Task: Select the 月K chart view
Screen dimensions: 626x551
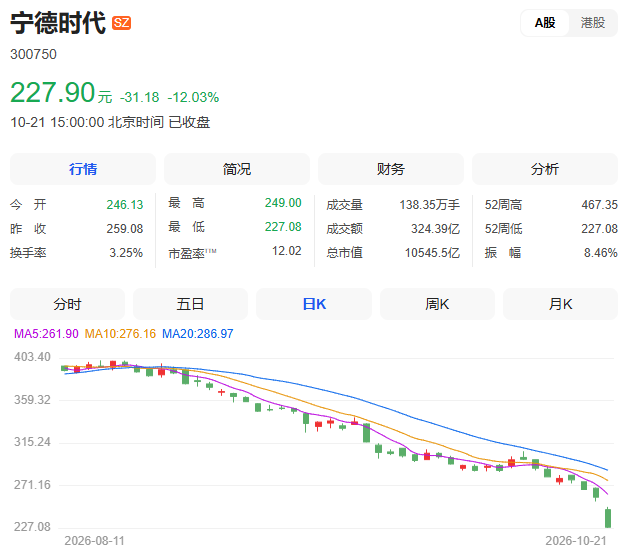Action: click(x=561, y=304)
